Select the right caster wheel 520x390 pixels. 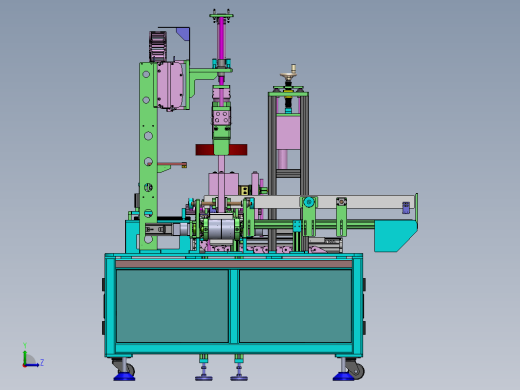click(x=357, y=370)
